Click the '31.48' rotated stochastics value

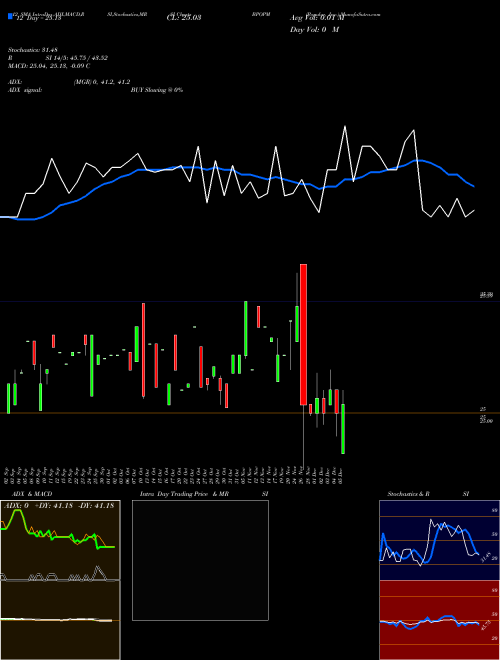pyautogui.click(x=485, y=557)
